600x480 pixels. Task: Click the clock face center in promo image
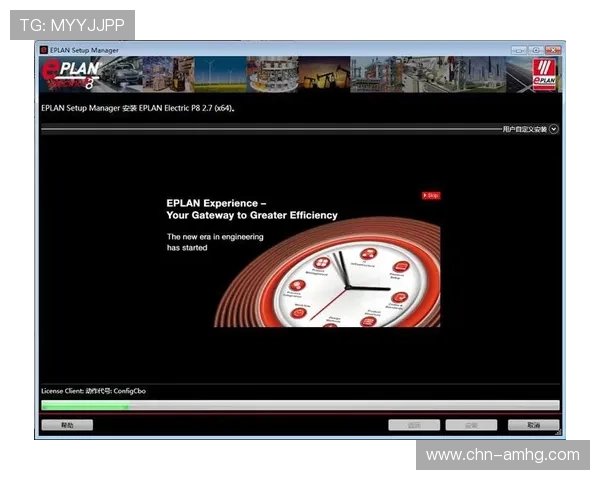click(350, 287)
